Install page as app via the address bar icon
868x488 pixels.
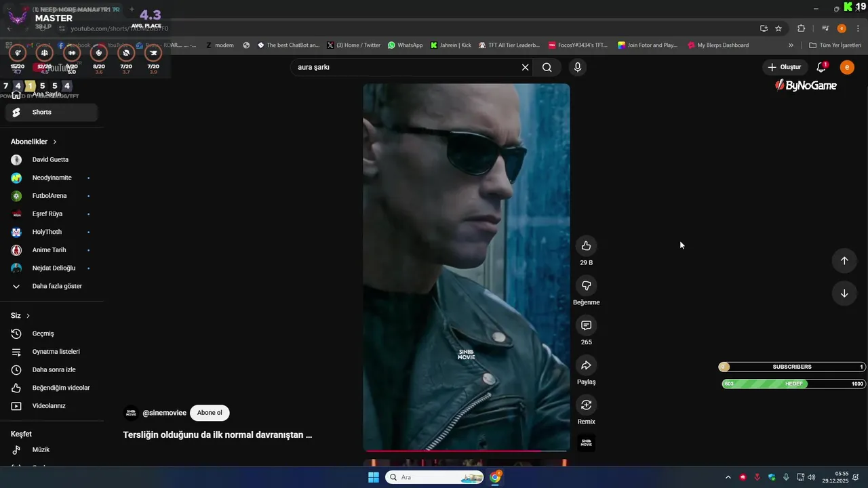pyautogui.click(x=764, y=28)
